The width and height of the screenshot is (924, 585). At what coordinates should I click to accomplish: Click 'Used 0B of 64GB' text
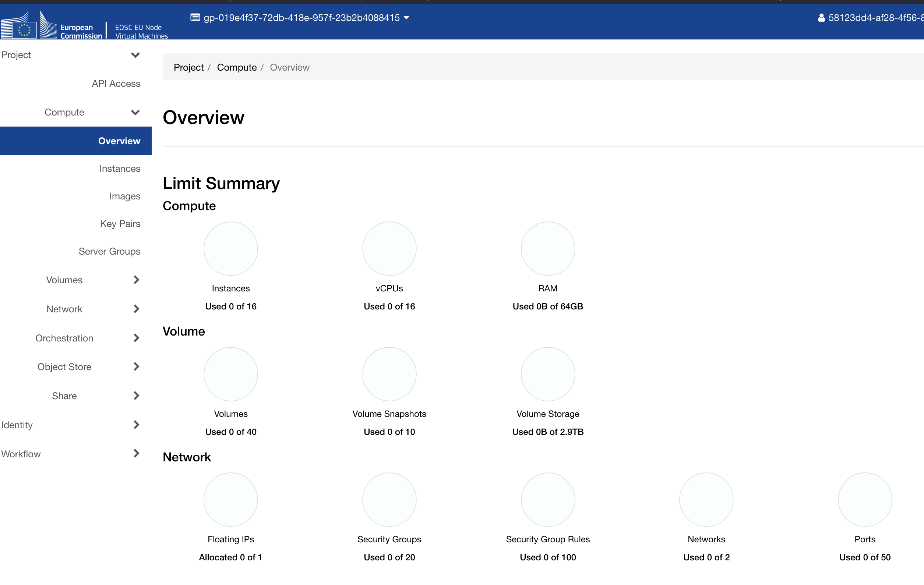(547, 306)
